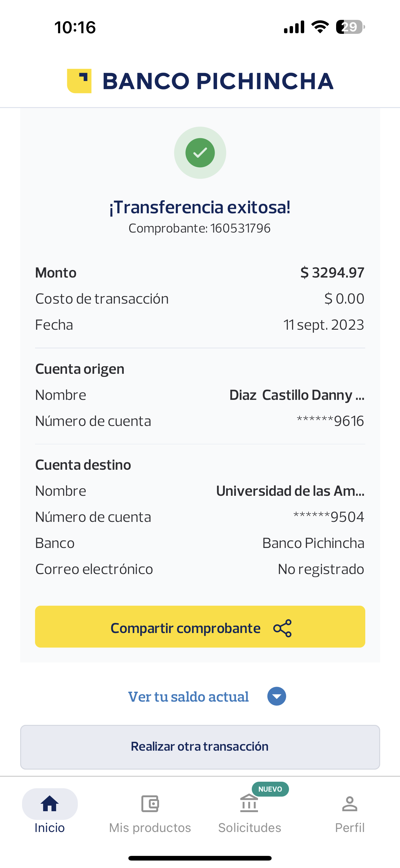400x868 pixels.
Task: Switch to the Mis productos tab
Action: [x=150, y=827]
